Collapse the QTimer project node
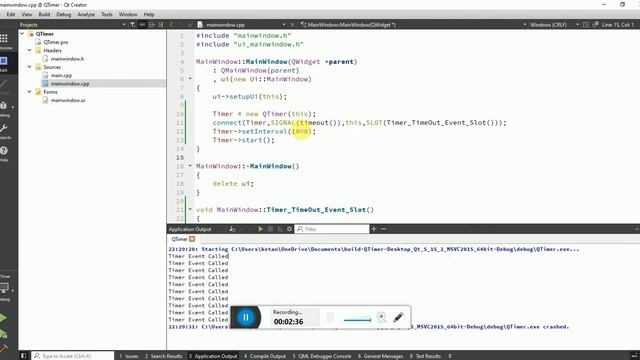 (22, 34)
